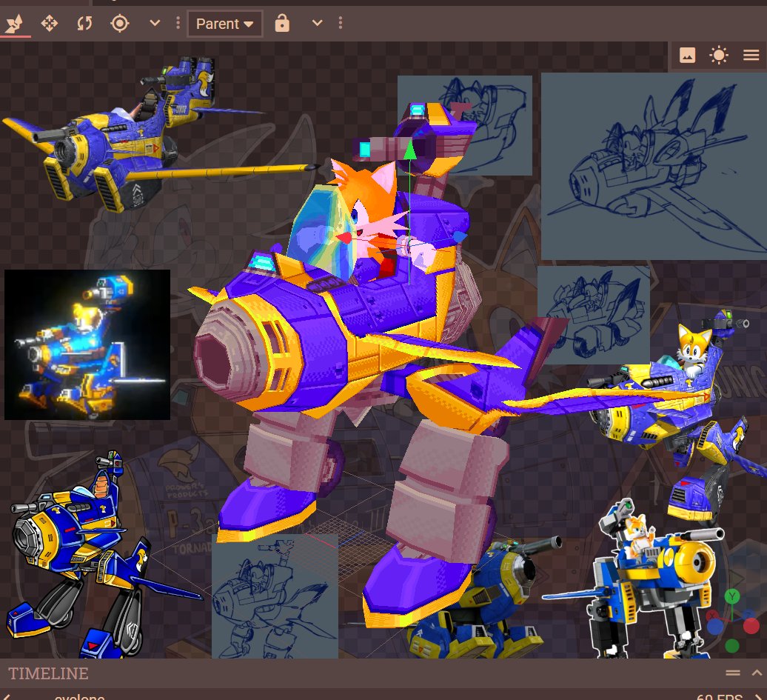Click the image icon in viewport corner

tap(687, 55)
